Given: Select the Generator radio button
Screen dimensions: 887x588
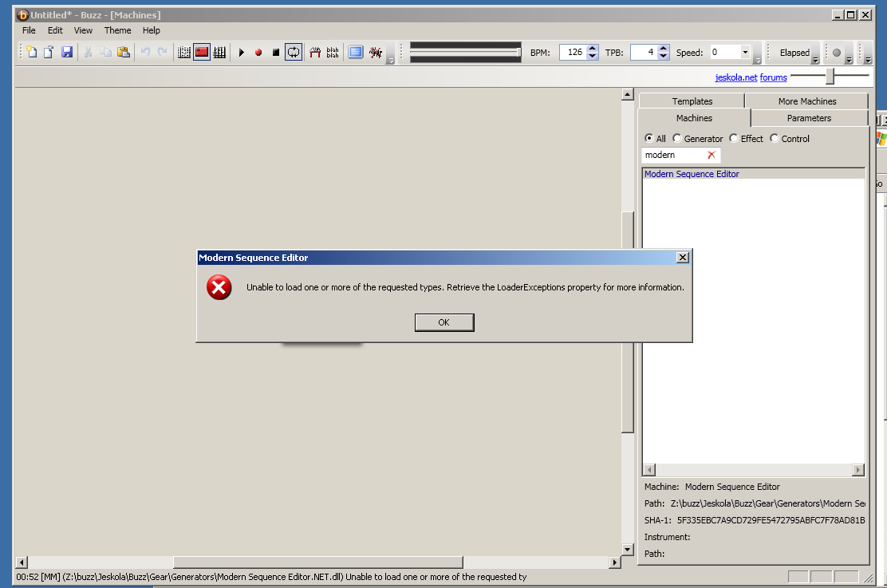Looking at the screenshot, I should [x=676, y=138].
